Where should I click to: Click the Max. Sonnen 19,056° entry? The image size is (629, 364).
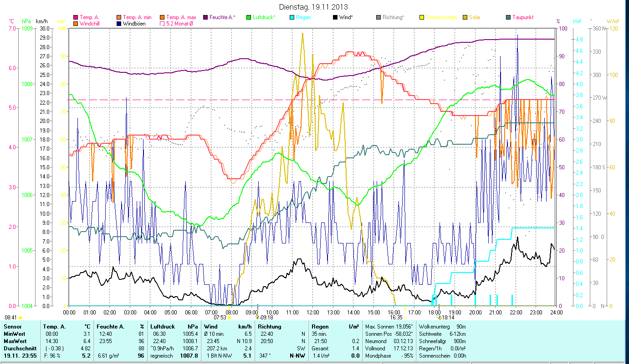[x=389, y=327]
